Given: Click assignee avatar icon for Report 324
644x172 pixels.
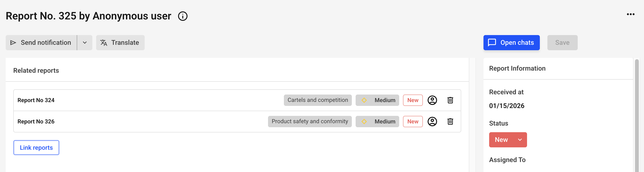Looking at the screenshot, I should [x=432, y=100].
